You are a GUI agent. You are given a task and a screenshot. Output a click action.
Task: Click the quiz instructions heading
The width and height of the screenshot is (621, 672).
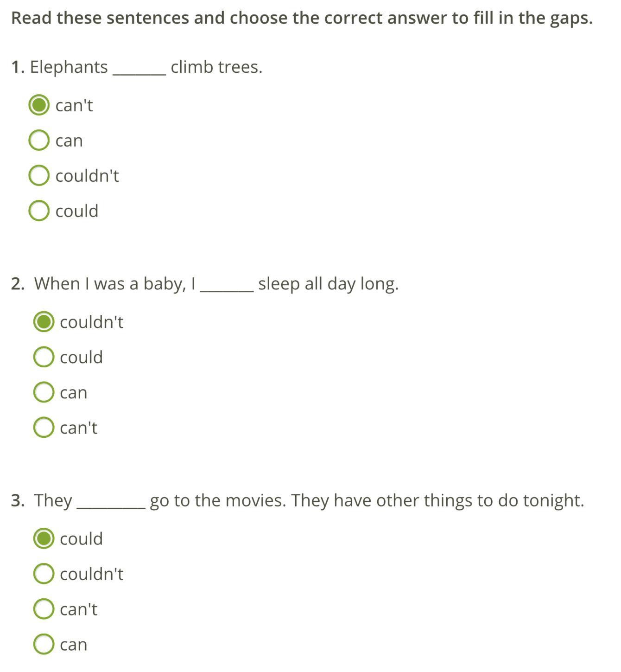[x=302, y=18]
